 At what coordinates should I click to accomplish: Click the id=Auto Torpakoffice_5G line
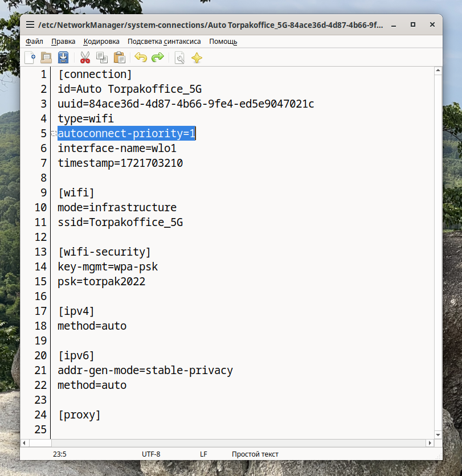(130, 89)
